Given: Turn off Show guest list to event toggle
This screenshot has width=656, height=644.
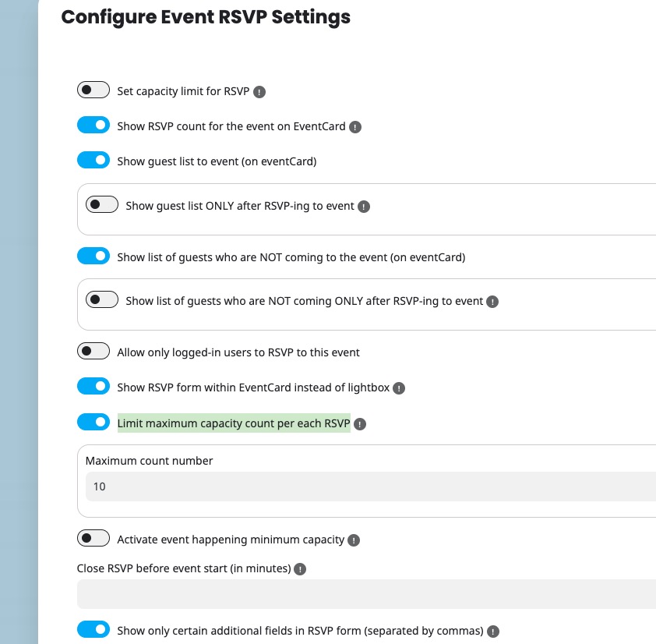Looking at the screenshot, I should 93,161.
